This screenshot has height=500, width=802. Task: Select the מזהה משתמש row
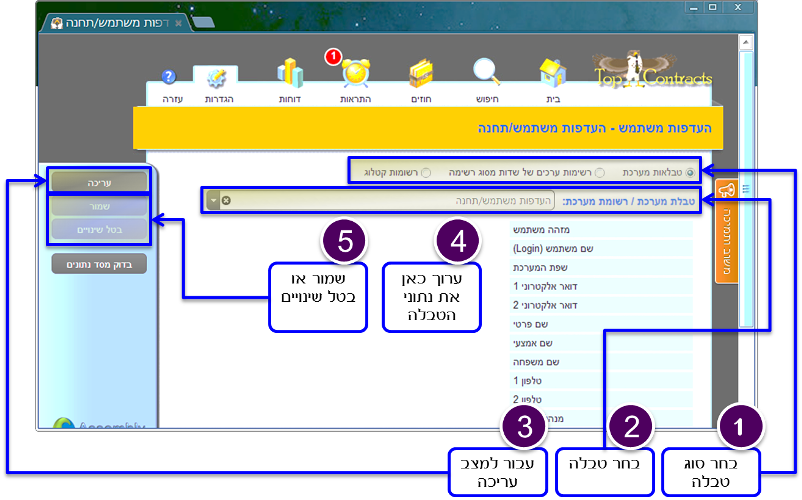(x=602, y=230)
